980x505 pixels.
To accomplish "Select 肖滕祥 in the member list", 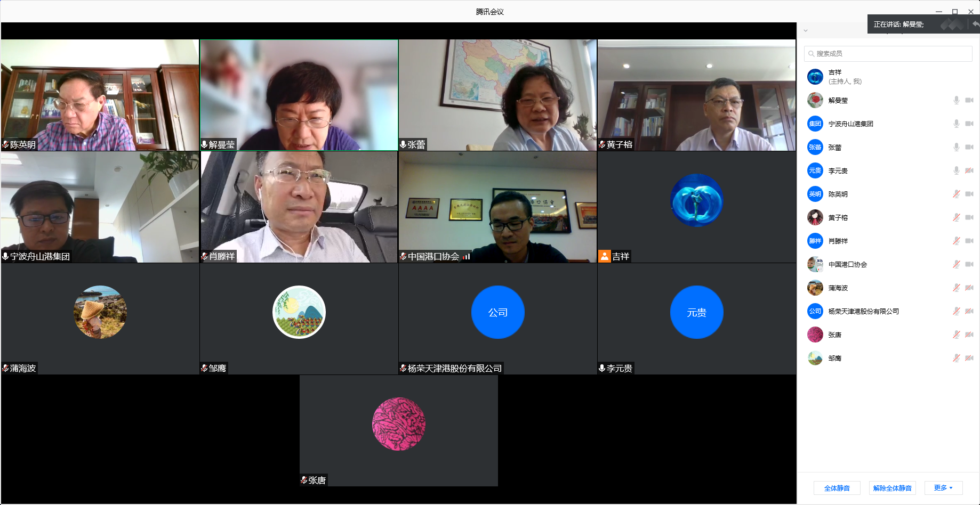I will click(838, 241).
